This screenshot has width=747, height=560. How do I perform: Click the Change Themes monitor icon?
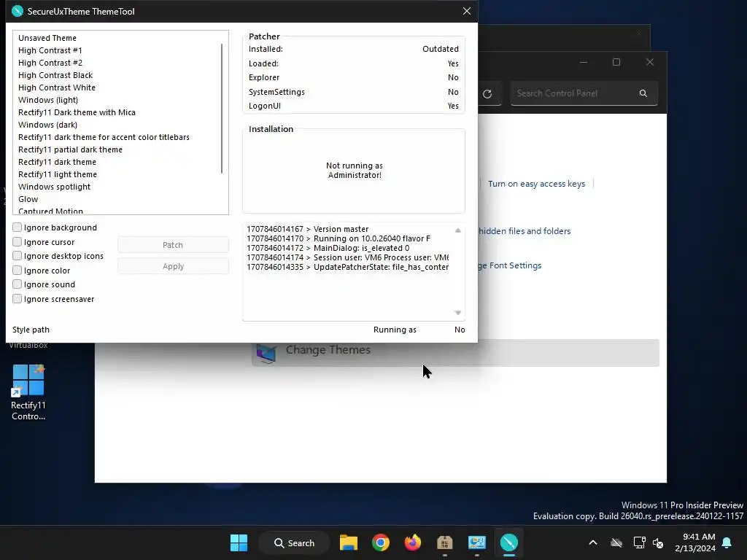[x=266, y=353]
